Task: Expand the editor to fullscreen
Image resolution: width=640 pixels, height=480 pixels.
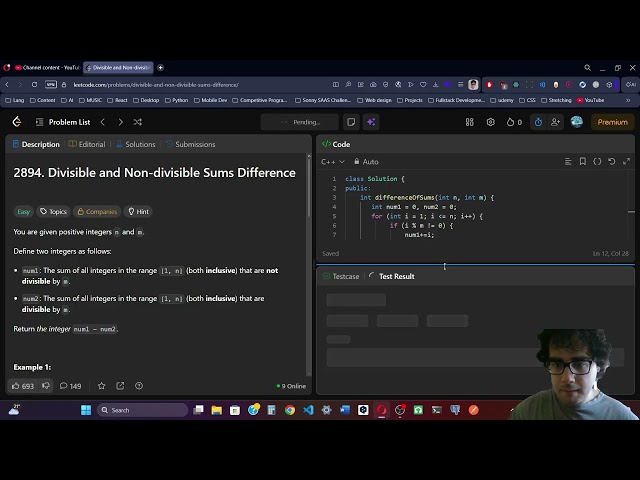Action: pyautogui.click(x=626, y=162)
